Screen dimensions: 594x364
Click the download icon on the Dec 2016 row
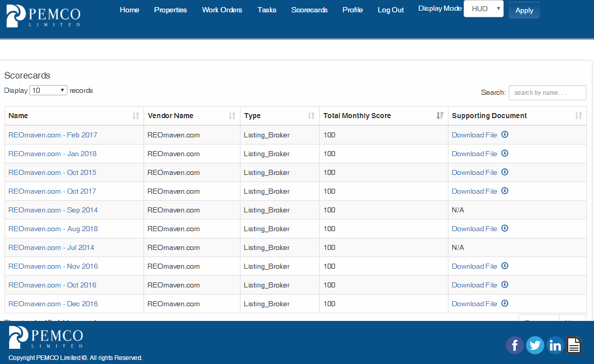[x=504, y=303]
